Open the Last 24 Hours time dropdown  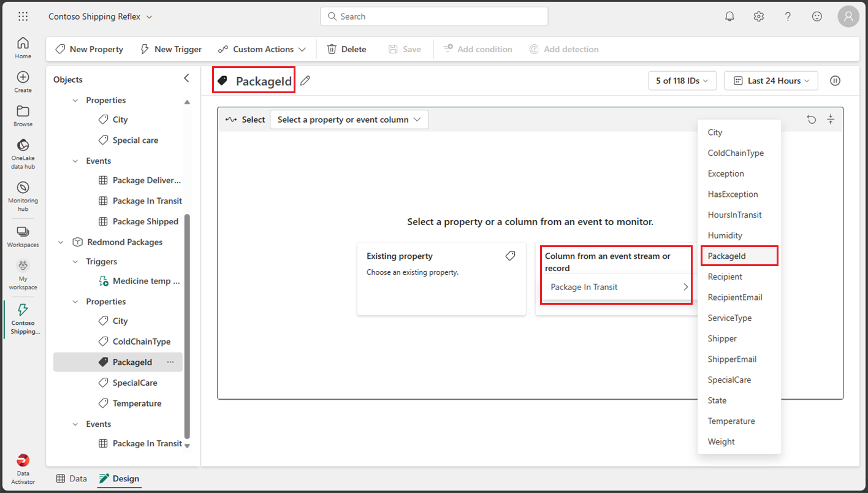[771, 81]
